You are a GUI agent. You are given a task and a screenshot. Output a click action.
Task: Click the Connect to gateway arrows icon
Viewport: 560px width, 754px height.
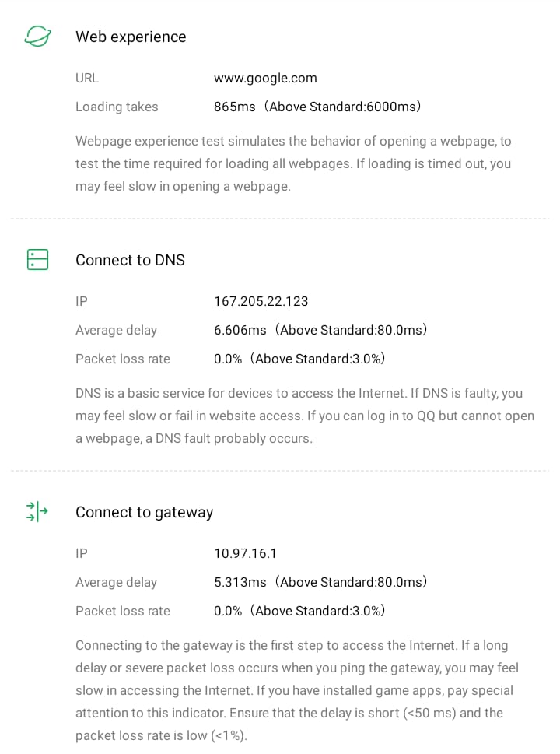click(x=37, y=511)
